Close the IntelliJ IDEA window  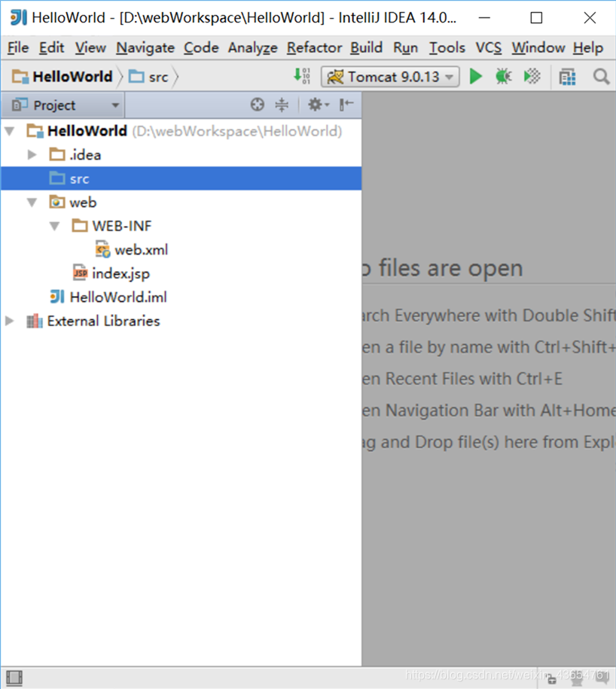click(x=590, y=17)
